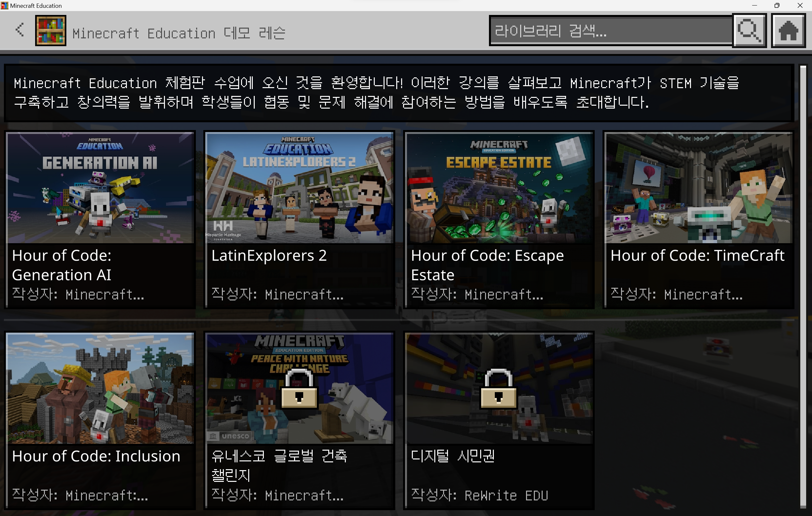Open the TimeCraft lesson thumbnail
The height and width of the screenshot is (516, 812).
(698, 188)
